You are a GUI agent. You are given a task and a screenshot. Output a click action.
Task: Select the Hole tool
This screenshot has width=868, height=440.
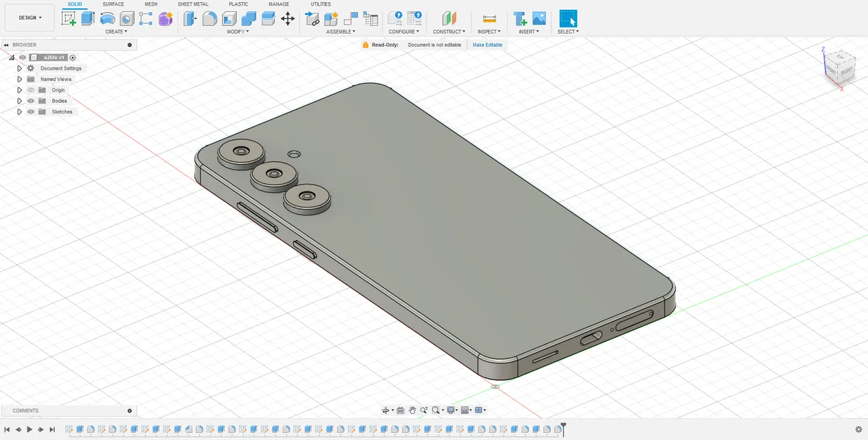tap(127, 19)
